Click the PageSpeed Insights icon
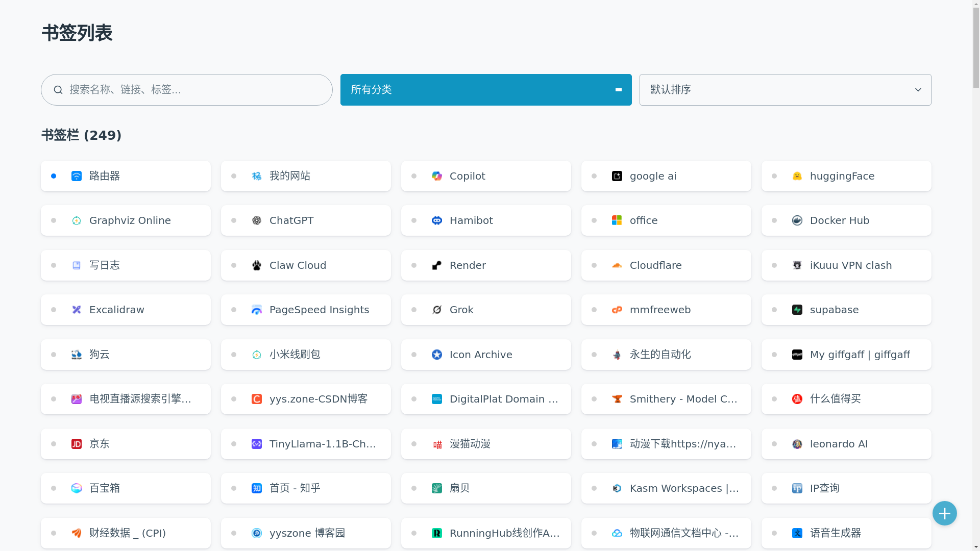 tap(257, 310)
